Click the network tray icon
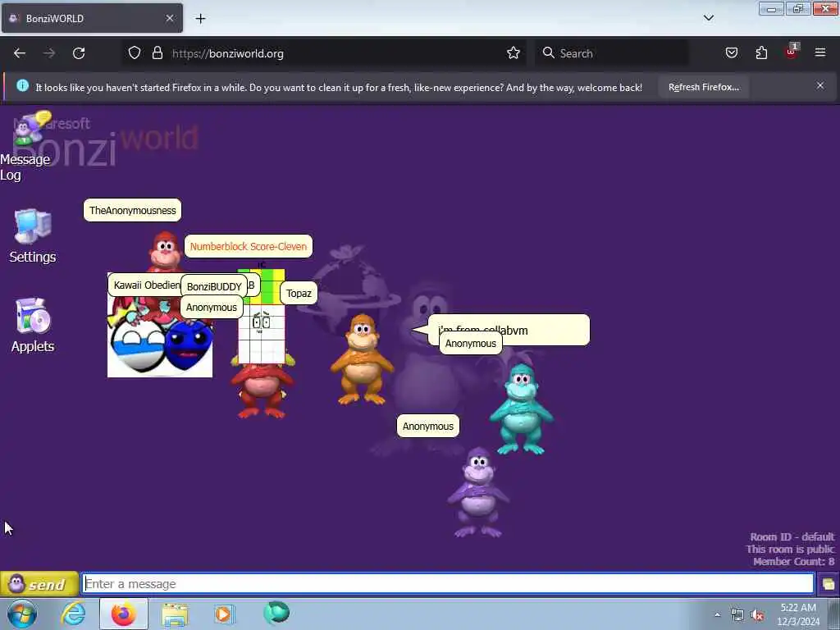The image size is (840, 630). pos(737,615)
